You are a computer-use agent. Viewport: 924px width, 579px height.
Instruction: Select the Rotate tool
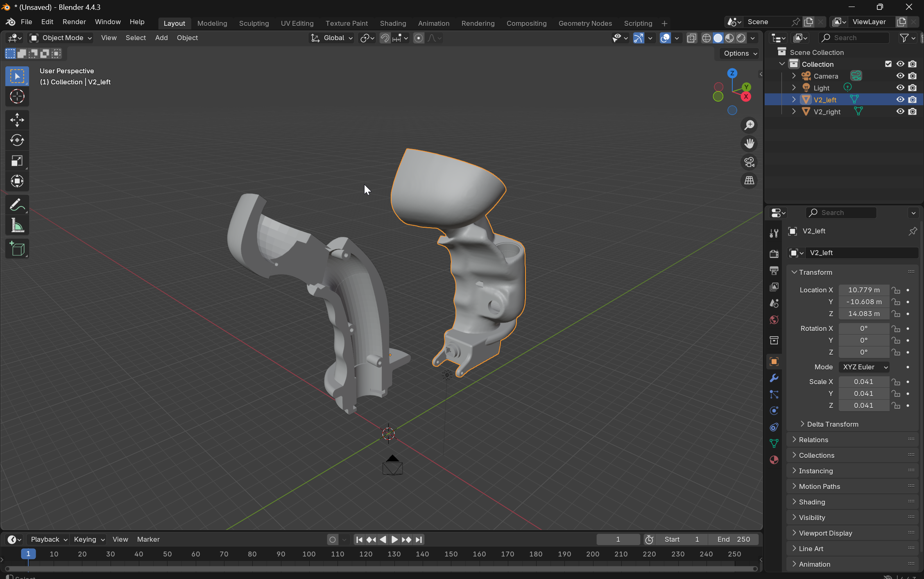click(17, 140)
